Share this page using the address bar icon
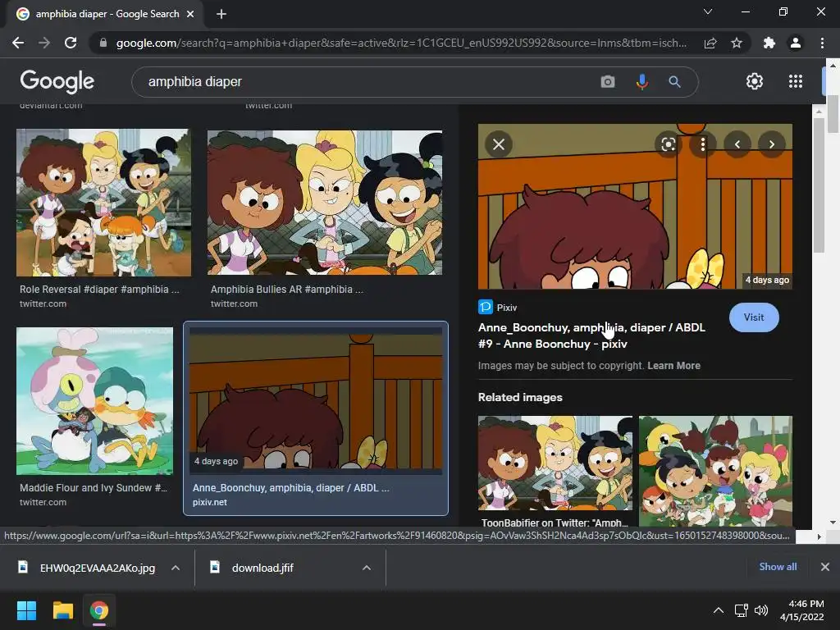 (x=710, y=43)
